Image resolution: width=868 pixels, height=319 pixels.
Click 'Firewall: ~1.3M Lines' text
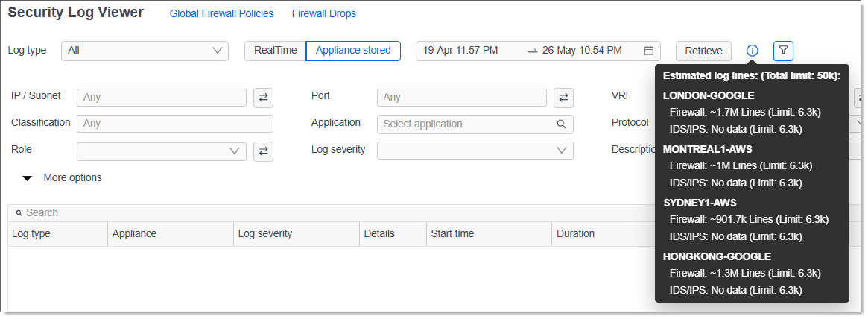point(718,273)
